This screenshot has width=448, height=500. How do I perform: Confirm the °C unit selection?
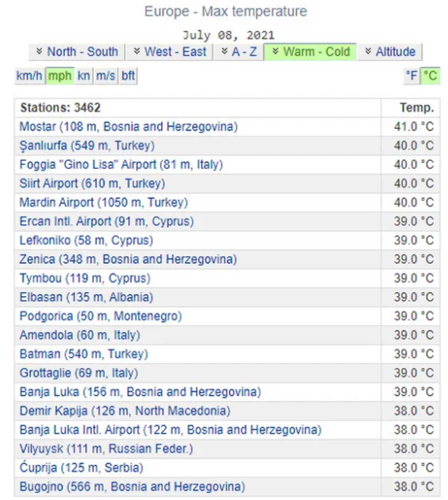(x=430, y=76)
